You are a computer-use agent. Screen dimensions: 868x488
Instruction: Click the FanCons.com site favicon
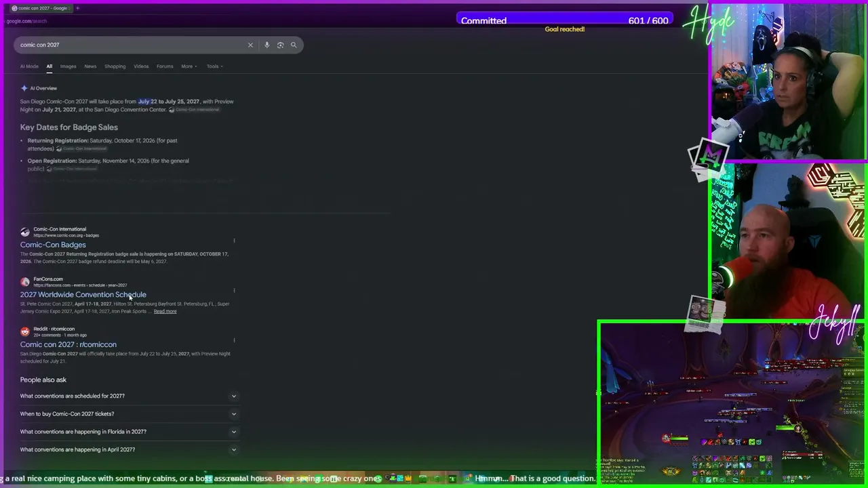pos(25,281)
